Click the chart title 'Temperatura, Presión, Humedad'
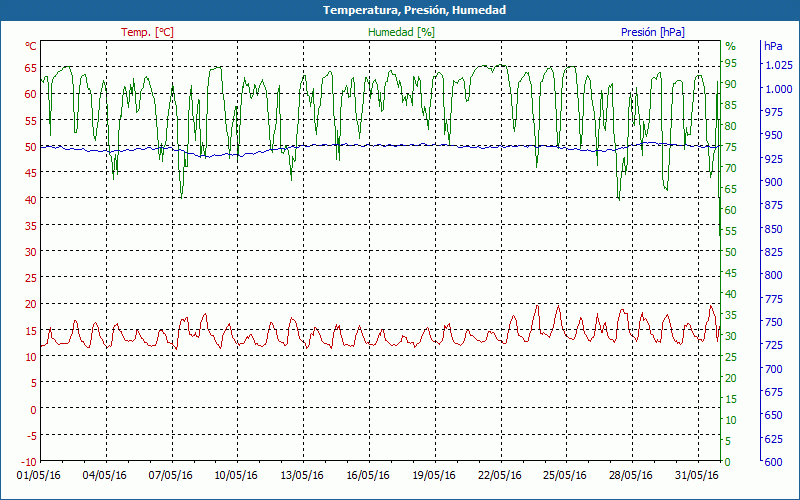Screen dimensions: 800x500 tap(414, 10)
